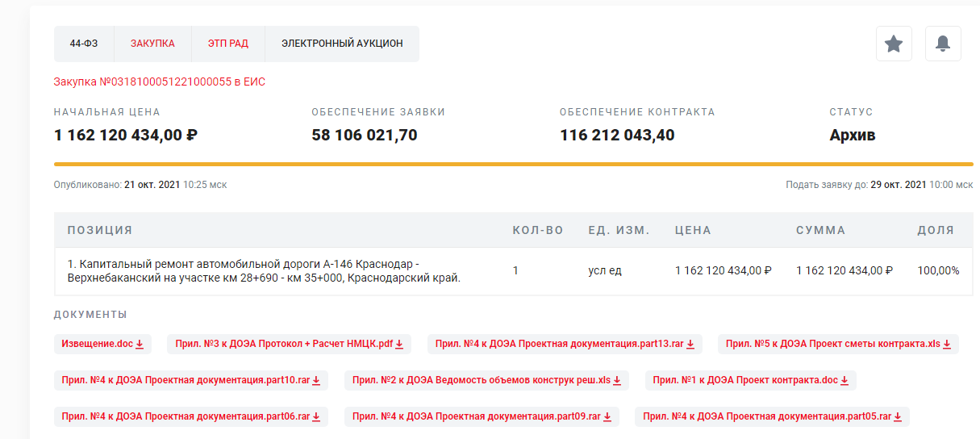Click the bell notification icon

(x=942, y=44)
